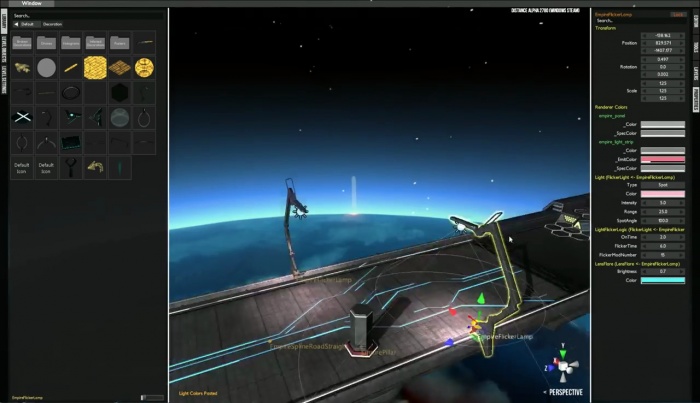Click the Brightness value field 0.7
The width and height of the screenshot is (700, 403).
[663, 271]
